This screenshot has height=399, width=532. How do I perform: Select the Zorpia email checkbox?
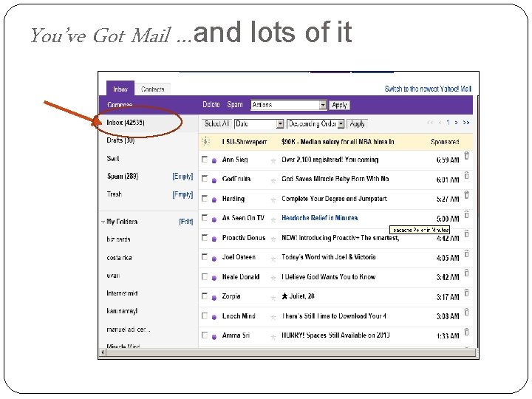click(x=205, y=296)
